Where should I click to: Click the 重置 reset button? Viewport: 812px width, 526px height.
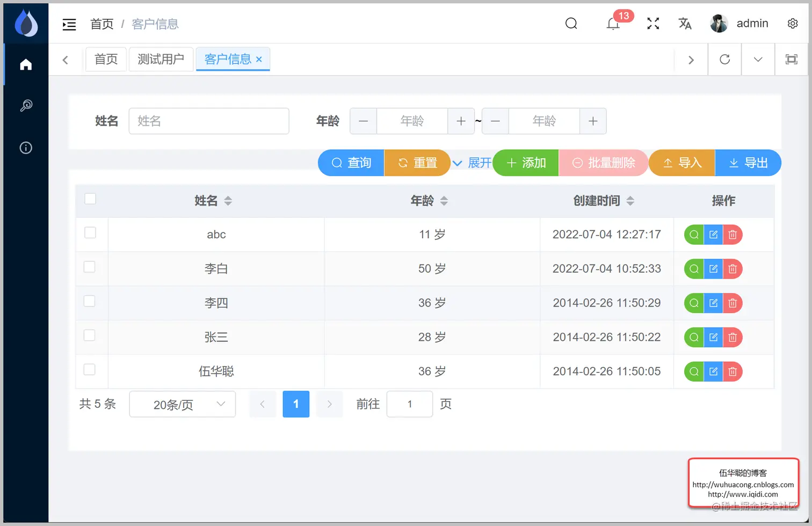(417, 163)
